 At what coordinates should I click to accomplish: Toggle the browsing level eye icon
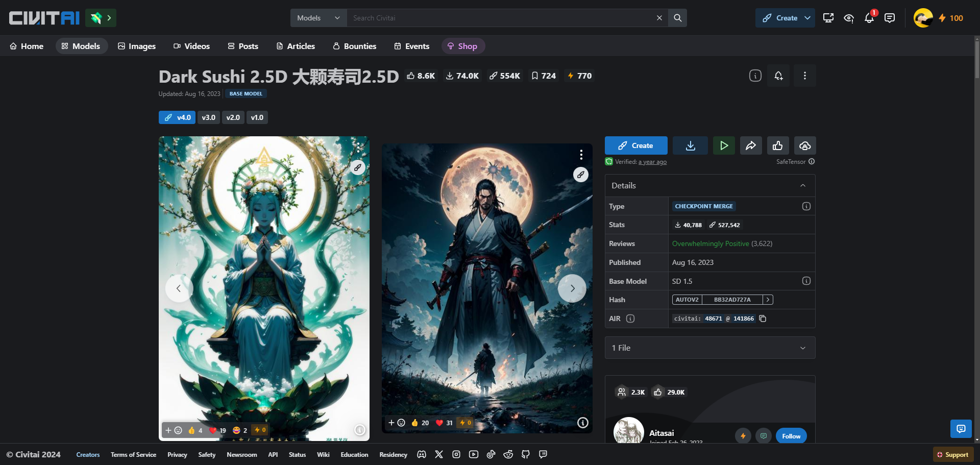[x=849, y=18]
